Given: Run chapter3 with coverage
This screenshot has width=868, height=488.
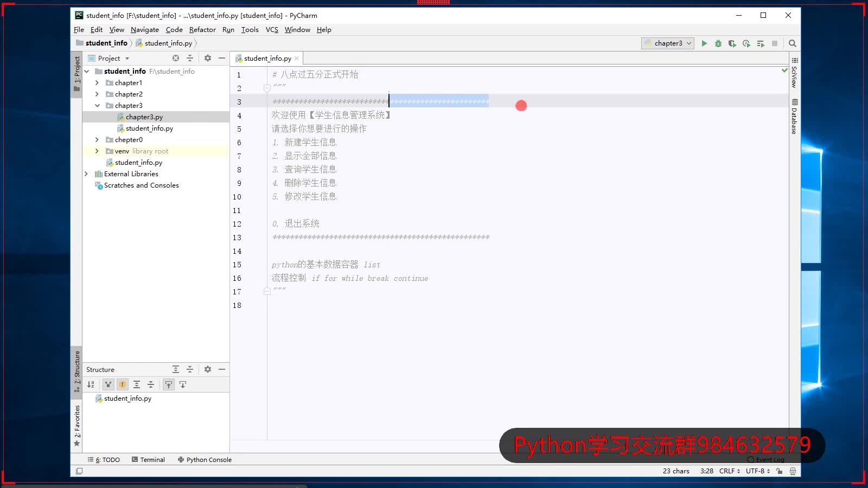Looking at the screenshot, I should pos(732,43).
